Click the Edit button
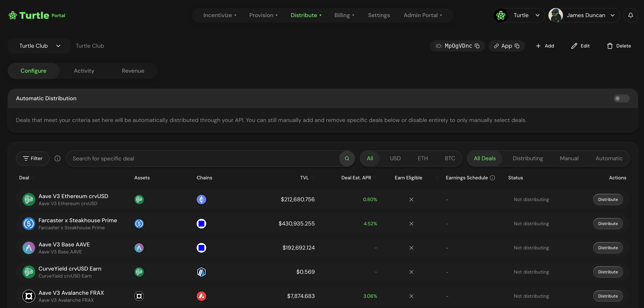The width and height of the screenshot is (644, 308). coord(580,46)
